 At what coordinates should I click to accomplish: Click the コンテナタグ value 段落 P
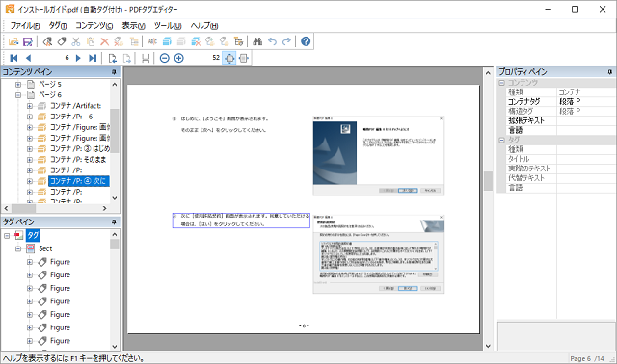tap(586, 102)
